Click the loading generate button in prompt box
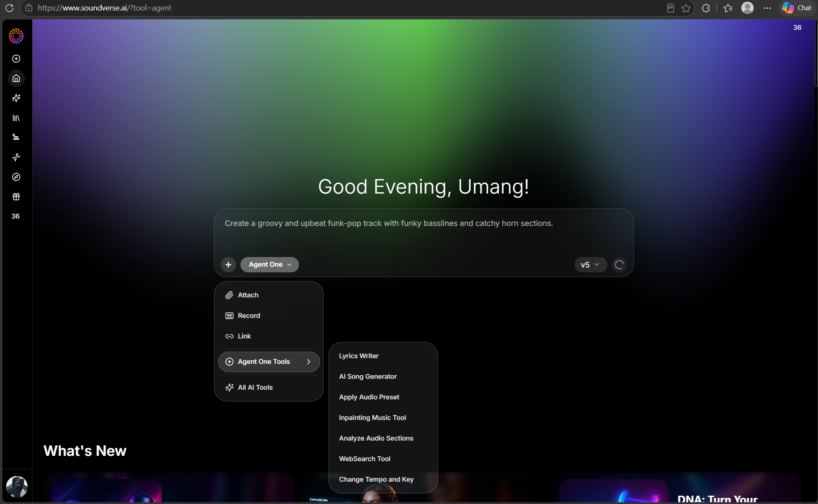This screenshot has width=818, height=504. [x=619, y=264]
